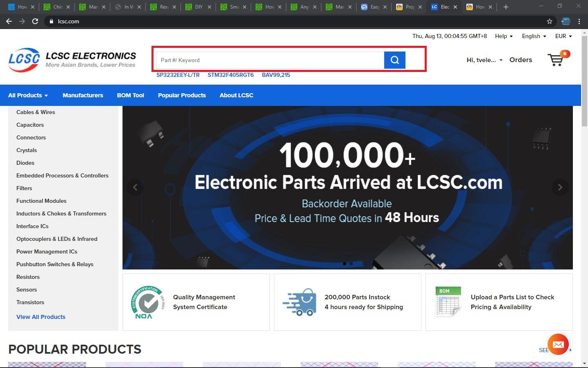Image resolution: width=588 pixels, height=368 pixels.
Task: Close the active Elec tab
Action: pyautogui.click(x=455, y=7)
